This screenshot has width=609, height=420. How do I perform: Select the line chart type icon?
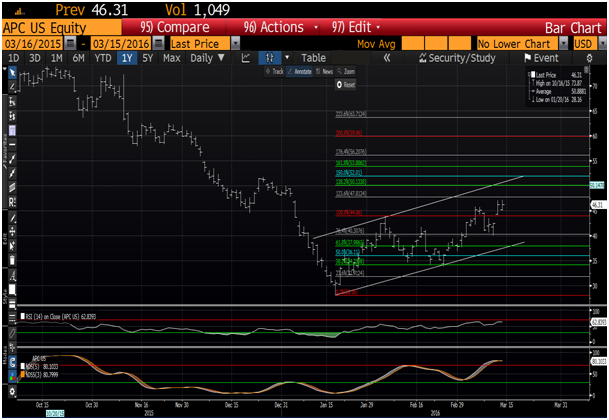coord(246,59)
